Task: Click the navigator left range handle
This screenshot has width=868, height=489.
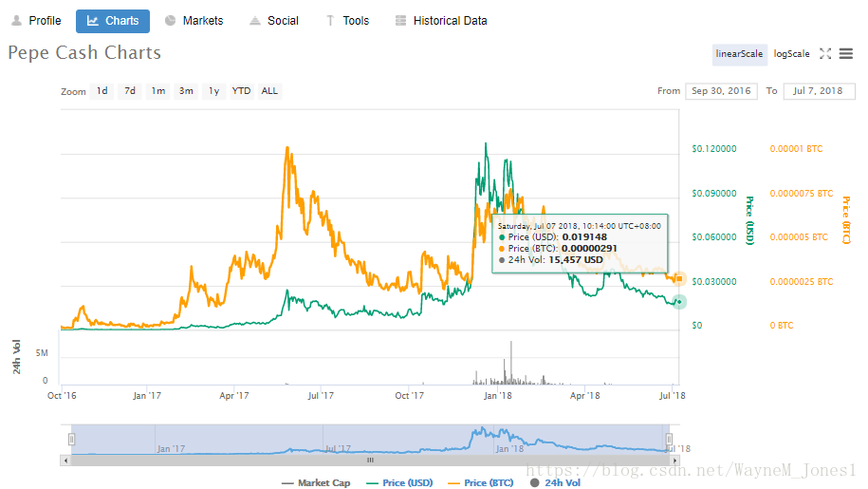Action: 71,440
